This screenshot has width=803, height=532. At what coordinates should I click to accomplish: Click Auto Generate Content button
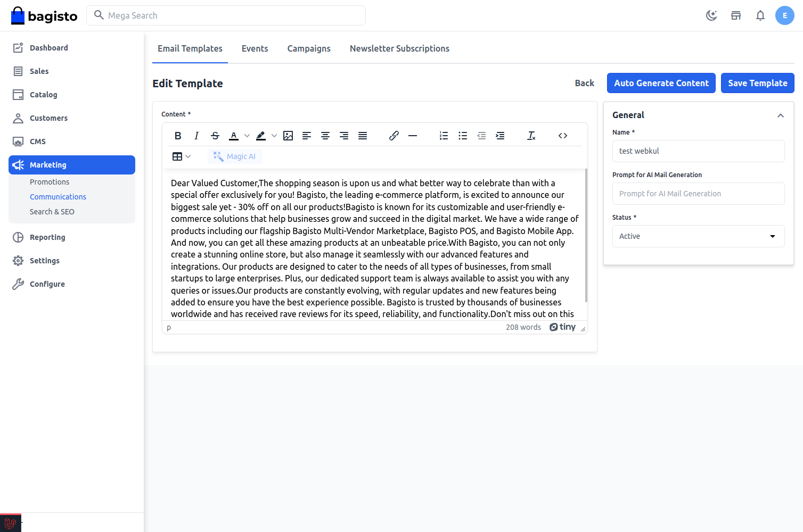661,83
